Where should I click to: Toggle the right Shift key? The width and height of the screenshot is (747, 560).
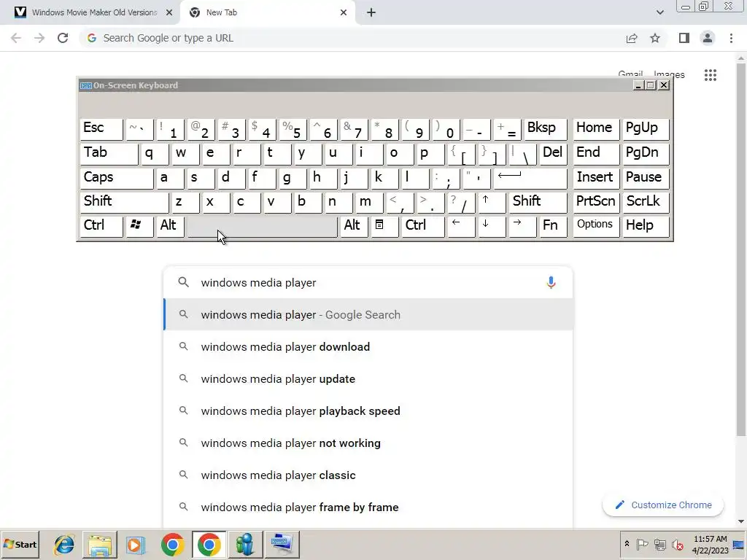(x=537, y=203)
